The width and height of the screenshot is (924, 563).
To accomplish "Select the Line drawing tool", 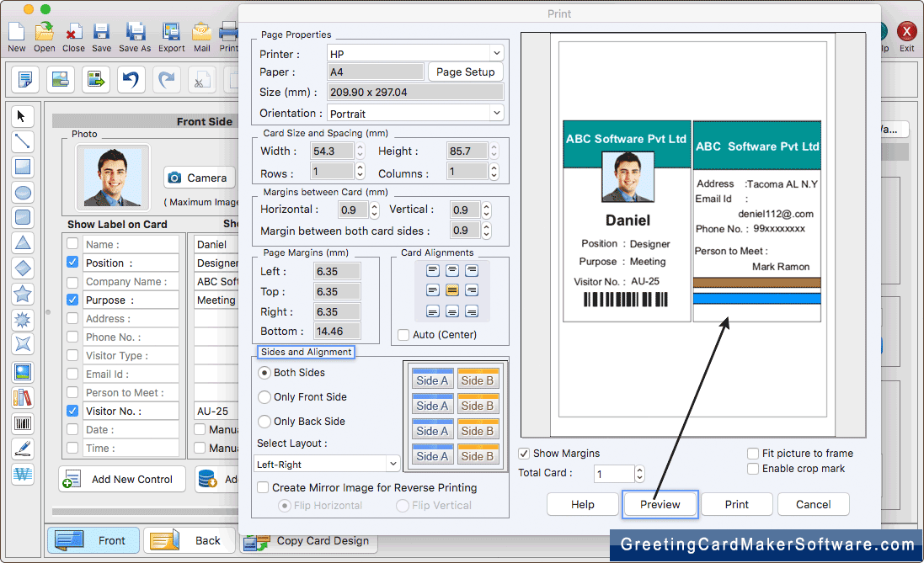I will coord(23,141).
